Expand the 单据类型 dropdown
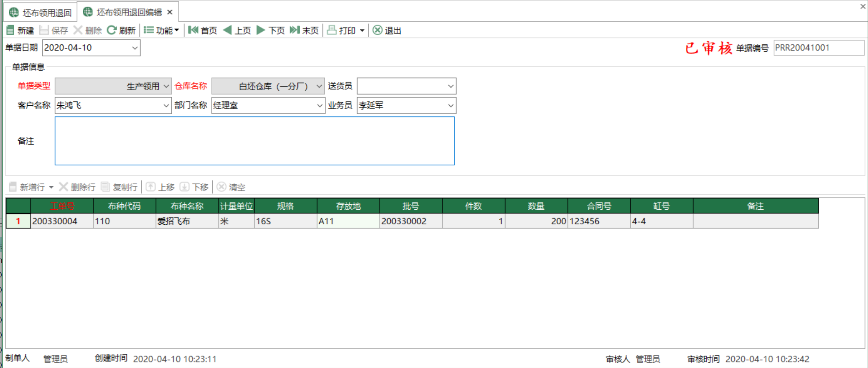868x368 pixels. [166, 86]
